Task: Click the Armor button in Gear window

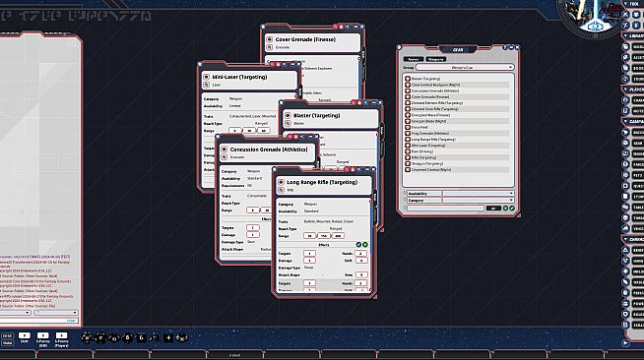Action: (x=413, y=59)
